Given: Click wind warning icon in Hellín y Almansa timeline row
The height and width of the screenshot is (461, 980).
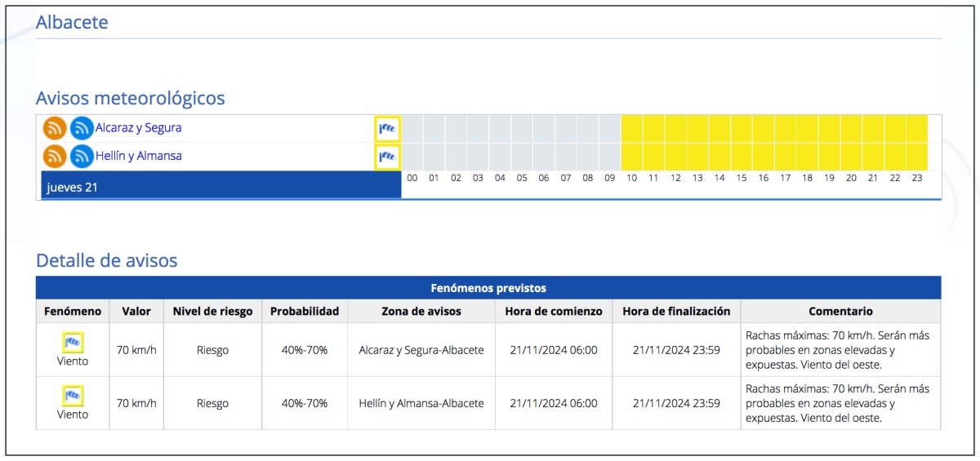Looking at the screenshot, I should (387, 157).
